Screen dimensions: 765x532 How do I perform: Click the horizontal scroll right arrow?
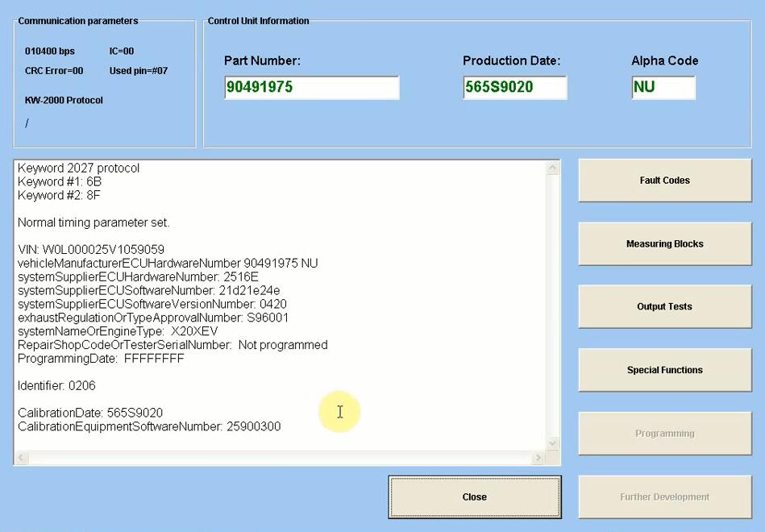click(x=538, y=458)
